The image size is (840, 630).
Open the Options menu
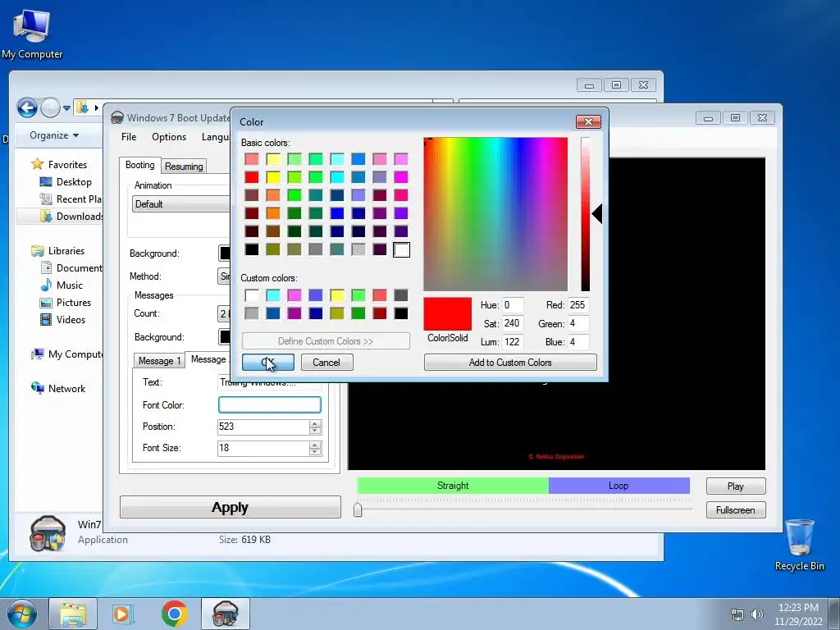169,137
